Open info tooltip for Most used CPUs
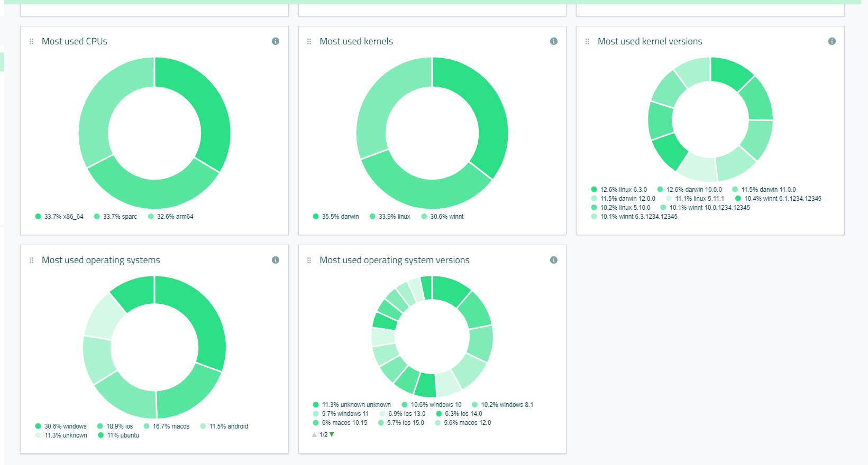 click(276, 41)
